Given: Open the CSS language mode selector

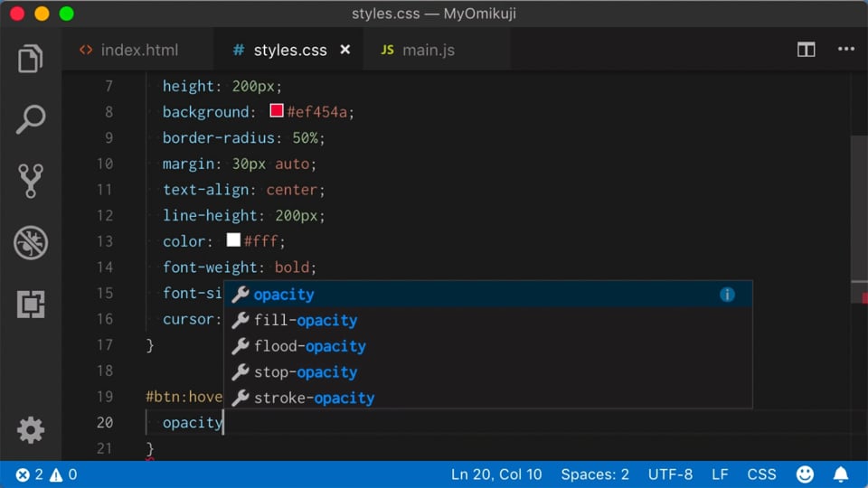Looking at the screenshot, I should pyautogui.click(x=761, y=474).
